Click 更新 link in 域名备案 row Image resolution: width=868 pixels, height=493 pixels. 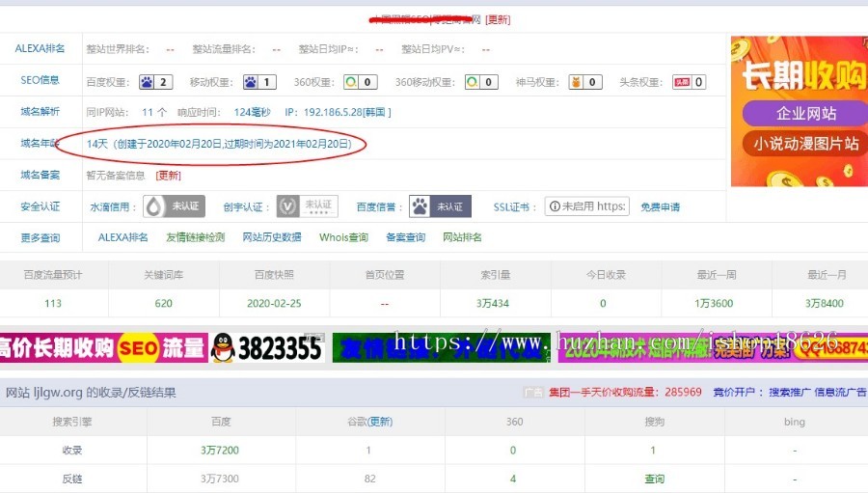(x=168, y=175)
